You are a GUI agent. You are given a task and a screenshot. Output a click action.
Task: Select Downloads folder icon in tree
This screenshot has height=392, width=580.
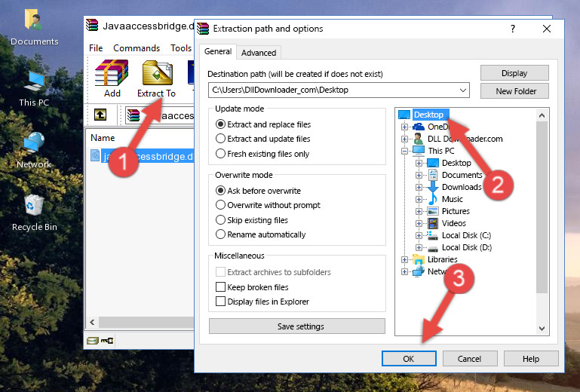point(433,187)
